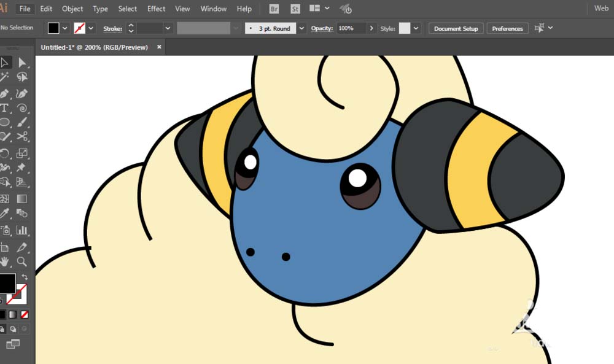Pick the Curvature tool

[x=22, y=94]
